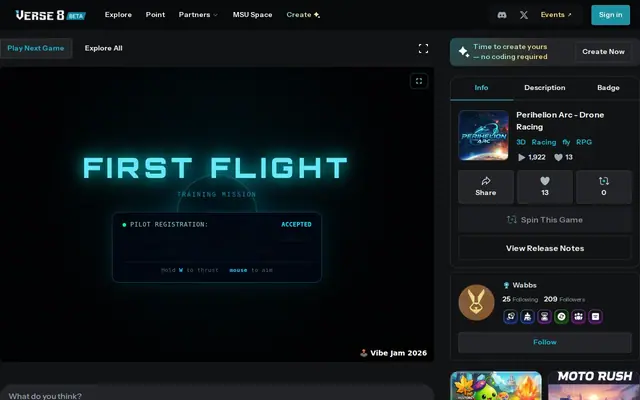Click the play count triangle icon
This screenshot has width=640, height=400.
point(521,157)
